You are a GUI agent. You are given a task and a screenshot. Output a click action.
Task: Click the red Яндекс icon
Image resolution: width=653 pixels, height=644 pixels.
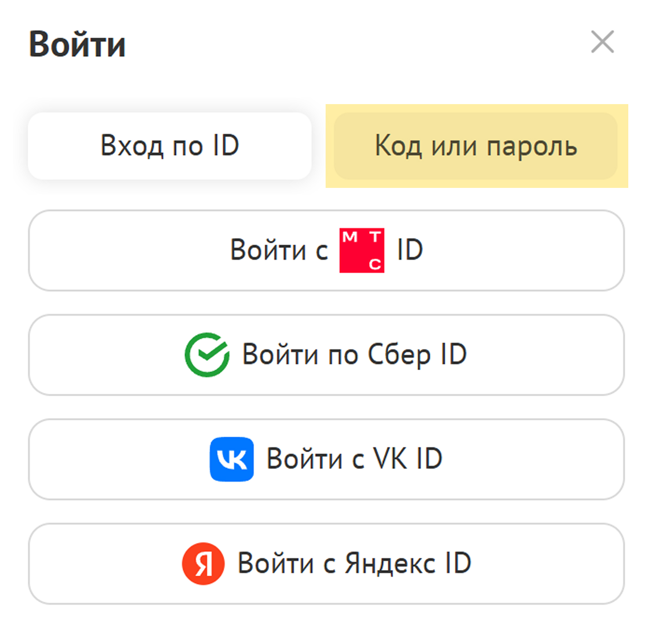pyautogui.click(x=204, y=562)
